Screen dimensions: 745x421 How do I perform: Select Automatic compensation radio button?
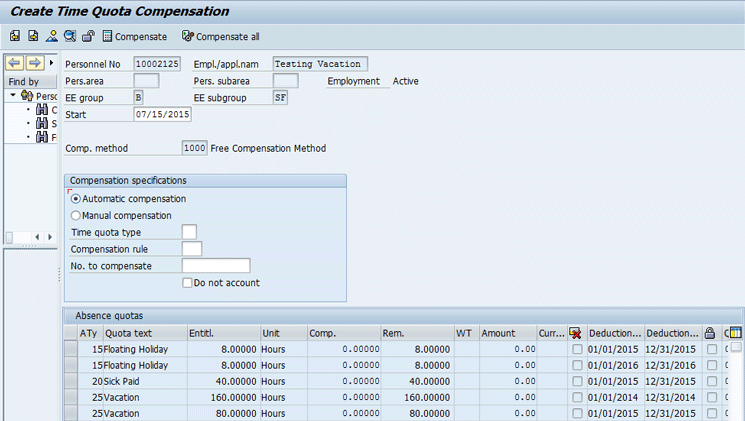click(x=76, y=199)
